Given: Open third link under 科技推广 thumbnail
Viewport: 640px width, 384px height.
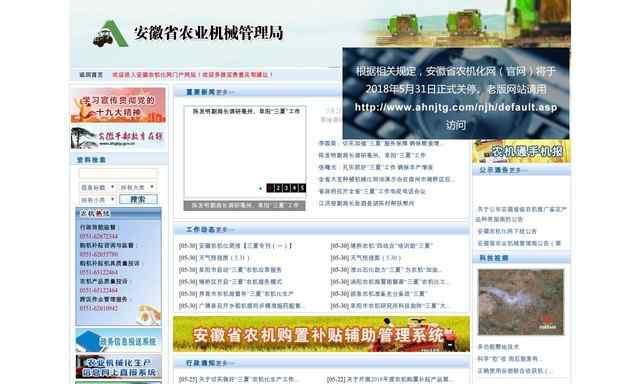Looking at the screenshot, I should pyautogui.click(x=515, y=371).
